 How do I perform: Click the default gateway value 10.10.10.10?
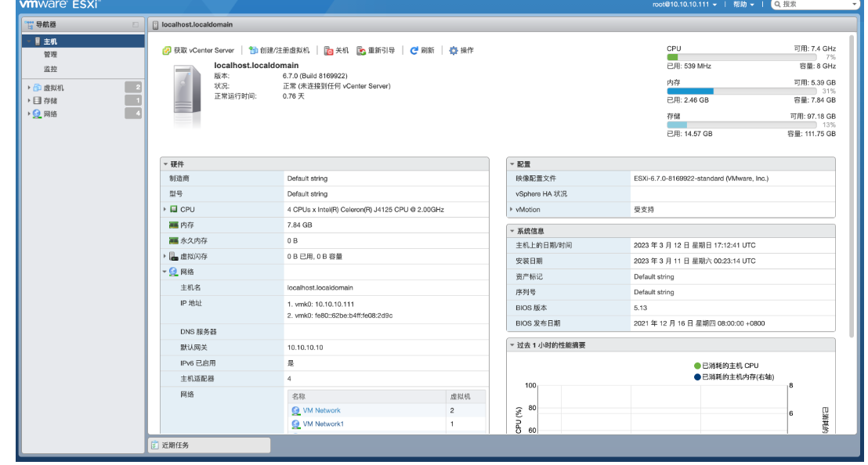305,348
